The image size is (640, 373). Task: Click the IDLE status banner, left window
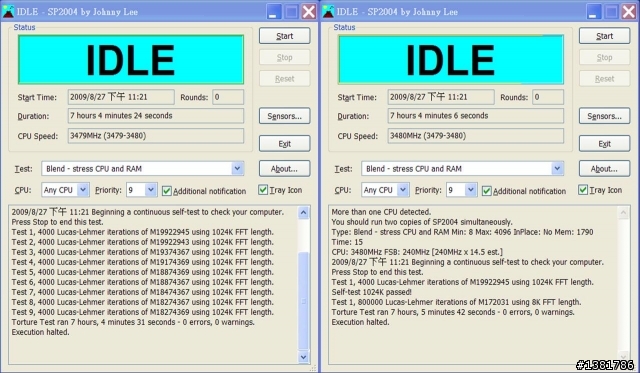[x=131, y=60]
